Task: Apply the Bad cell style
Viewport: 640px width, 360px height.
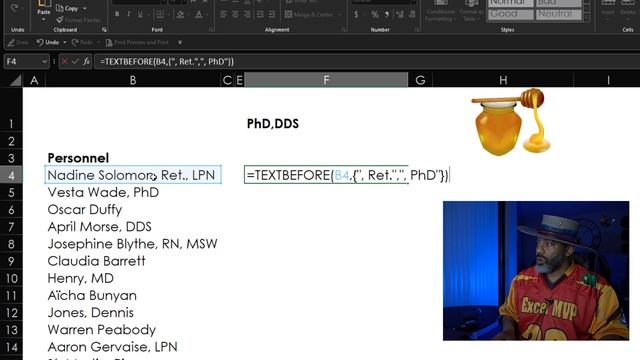Action: click(558, 3)
